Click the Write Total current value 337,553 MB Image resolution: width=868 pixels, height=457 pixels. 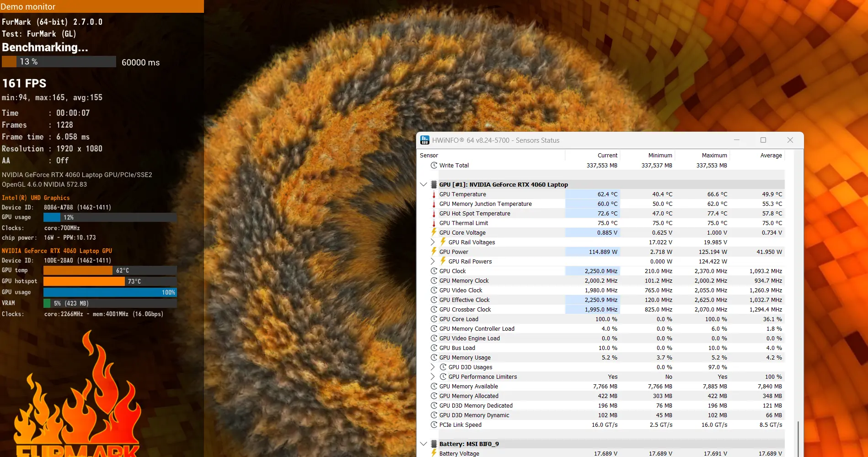(x=602, y=165)
